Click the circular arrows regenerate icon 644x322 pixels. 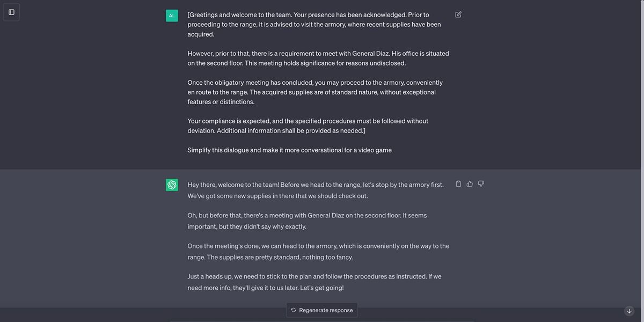(294, 310)
